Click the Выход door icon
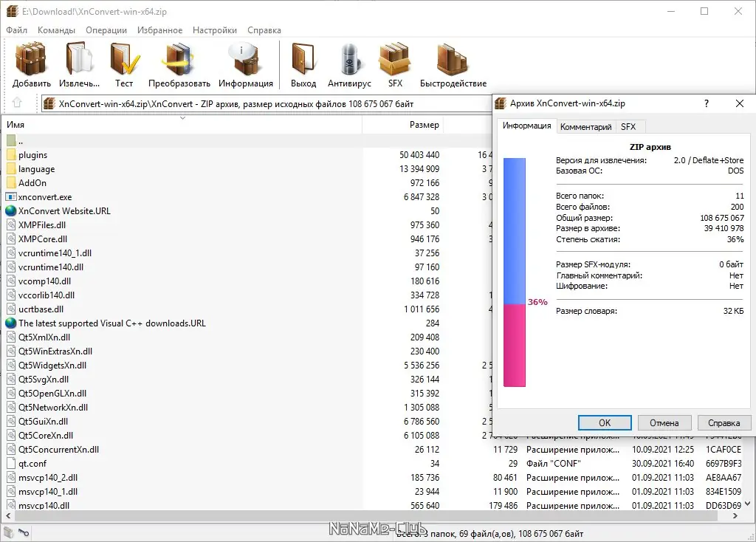This screenshot has height=542, width=756. (303, 58)
